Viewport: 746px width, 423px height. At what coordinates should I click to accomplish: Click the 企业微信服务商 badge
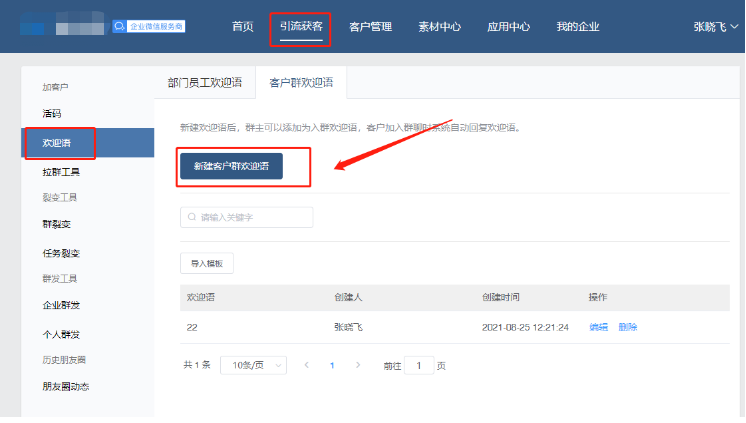tap(148, 26)
